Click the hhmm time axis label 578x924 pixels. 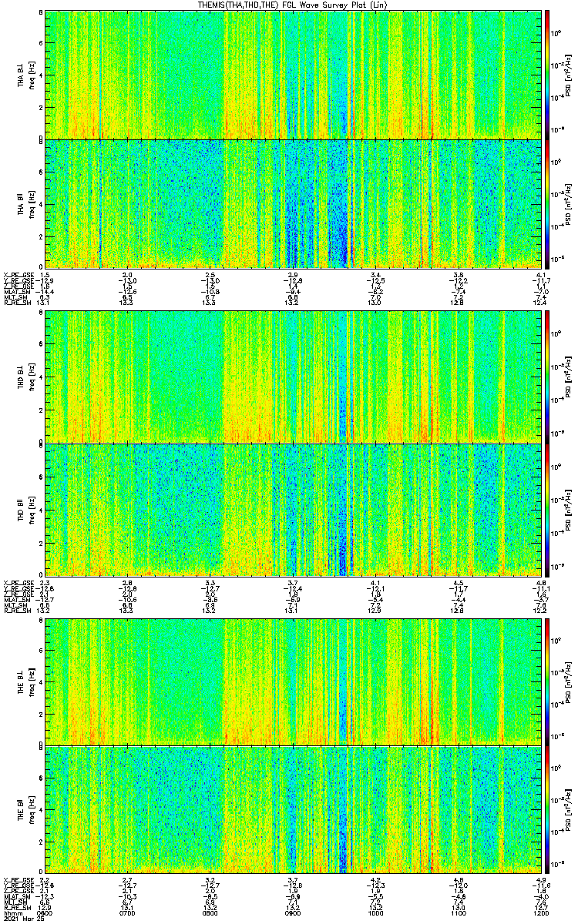[x=12, y=913]
